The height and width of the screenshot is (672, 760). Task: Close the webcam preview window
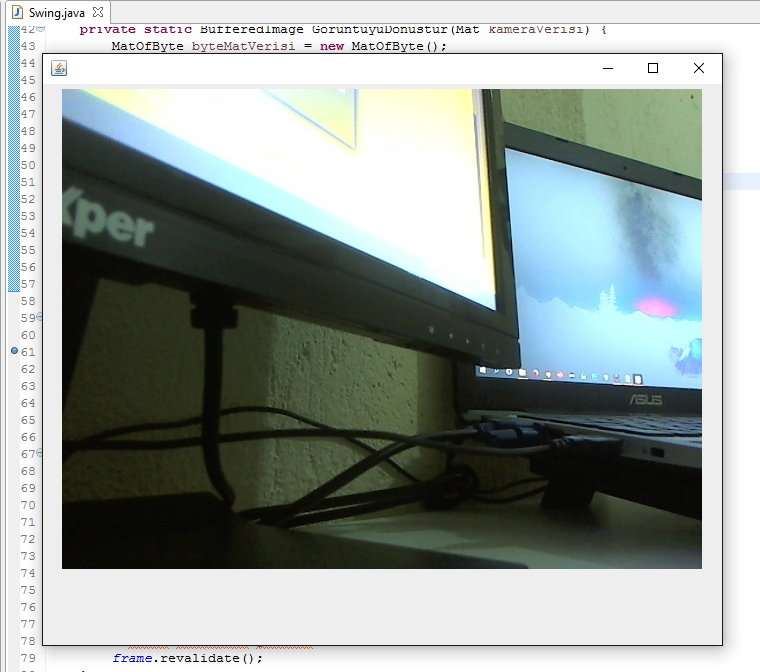[699, 68]
